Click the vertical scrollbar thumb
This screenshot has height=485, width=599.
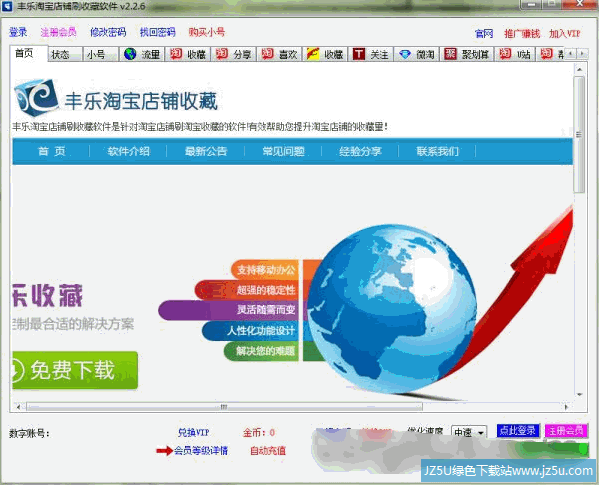(x=580, y=134)
